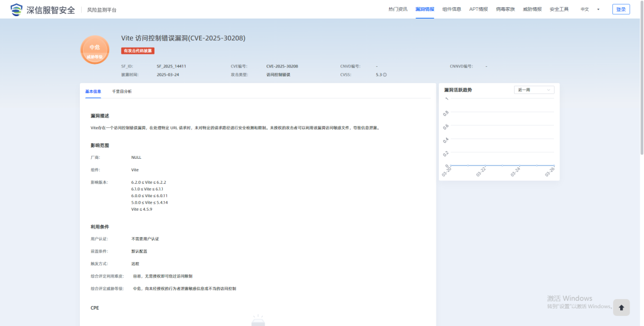This screenshot has width=644, height=326.
Task: Click the 攻击类型 value 访问控制错误
Action: coord(278,75)
